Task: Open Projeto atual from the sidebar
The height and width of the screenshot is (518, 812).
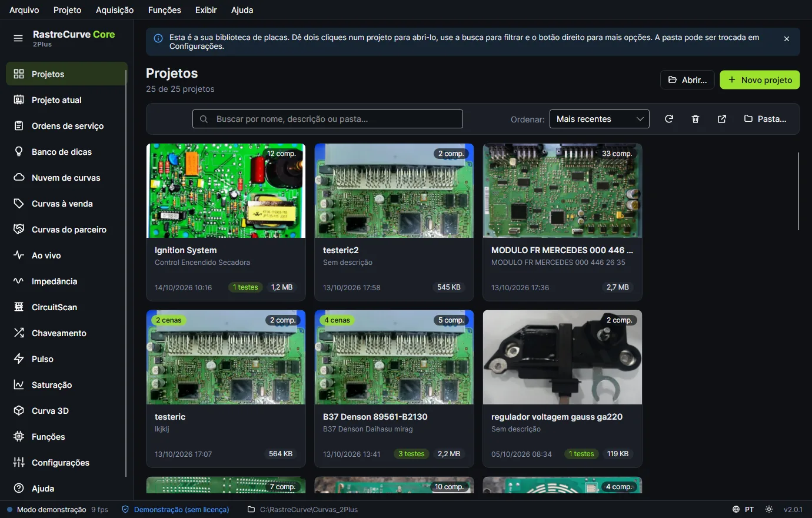Action: pyautogui.click(x=66, y=100)
